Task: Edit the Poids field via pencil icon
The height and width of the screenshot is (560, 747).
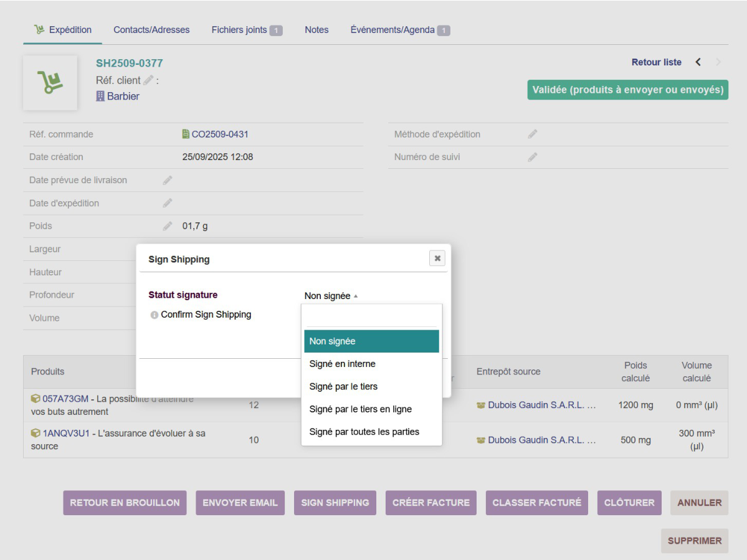Action: click(167, 226)
